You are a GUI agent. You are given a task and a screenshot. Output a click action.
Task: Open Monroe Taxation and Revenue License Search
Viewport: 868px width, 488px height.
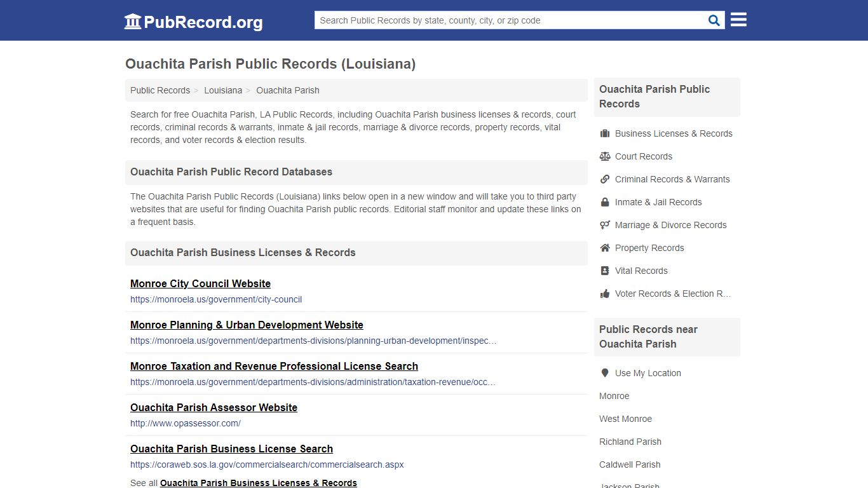(x=274, y=366)
